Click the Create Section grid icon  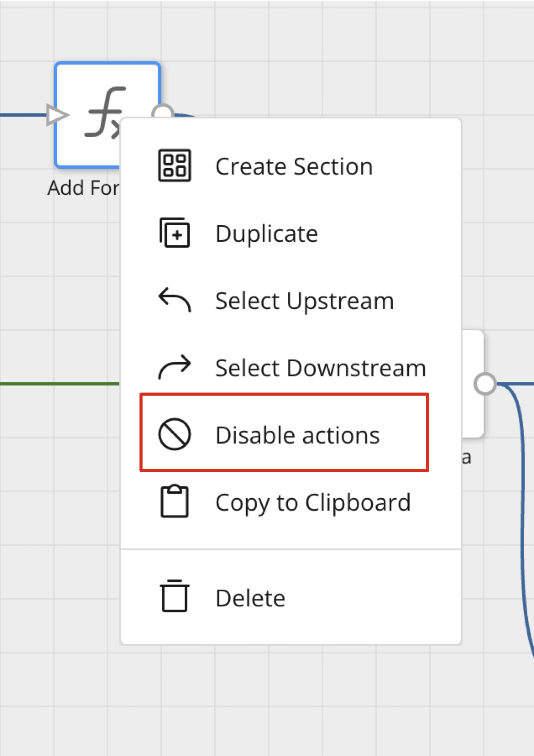point(174,166)
